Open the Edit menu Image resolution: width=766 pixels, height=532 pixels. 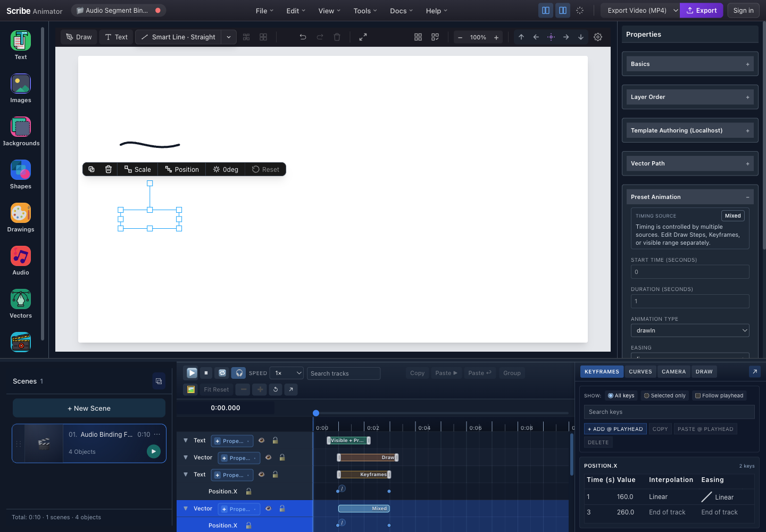[x=296, y=11]
